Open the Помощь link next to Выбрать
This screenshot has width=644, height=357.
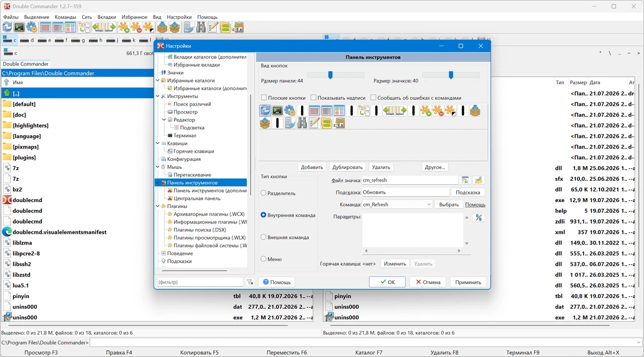(x=475, y=205)
